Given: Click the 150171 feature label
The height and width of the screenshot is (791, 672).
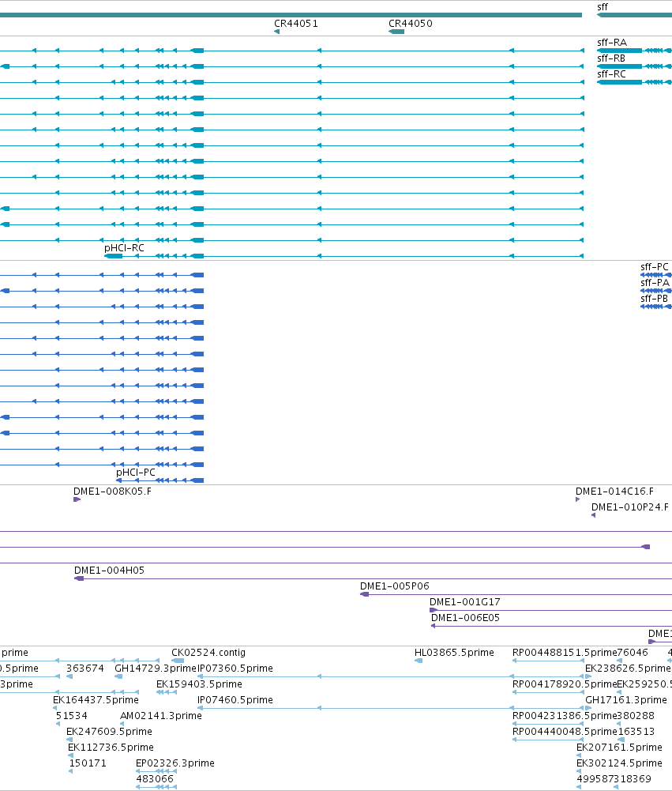Looking at the screenshot, I should click(88, 763).
